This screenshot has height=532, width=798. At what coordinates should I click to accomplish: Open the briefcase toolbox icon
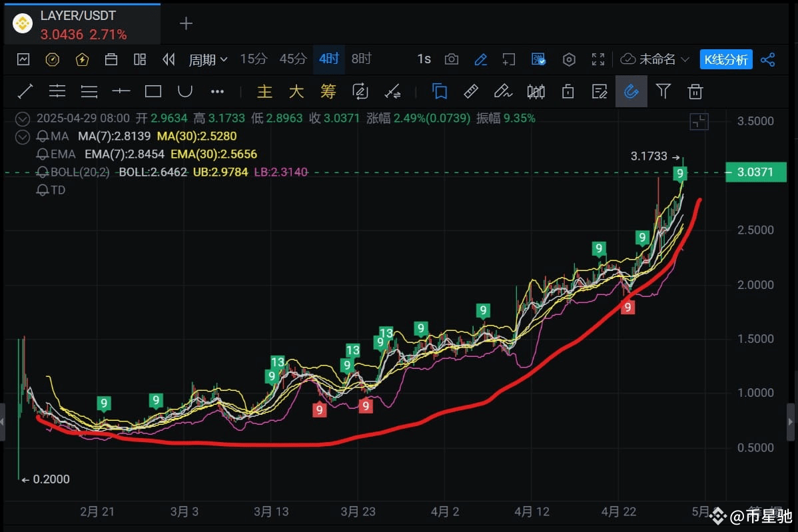(x=111, y=59)
